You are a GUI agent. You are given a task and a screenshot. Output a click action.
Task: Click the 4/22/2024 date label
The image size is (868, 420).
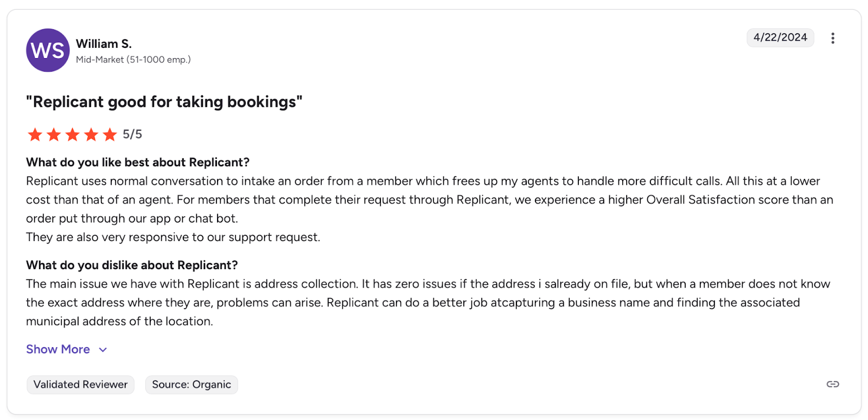click(780, 37)
